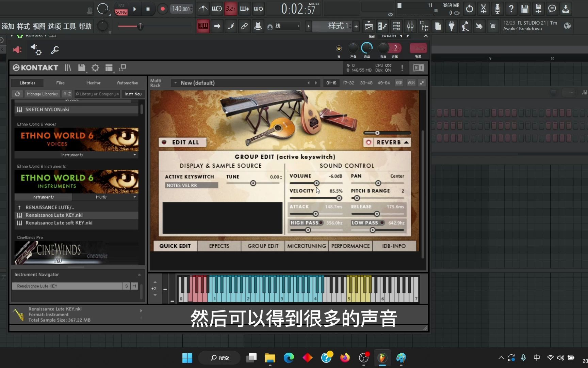Screen dimensions: 588x368
Task: Click the link icon in FL toolbar
Action: [244, 26]
